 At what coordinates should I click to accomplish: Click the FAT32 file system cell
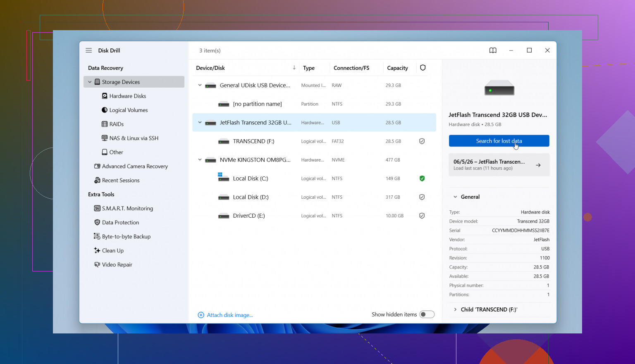pos(338,141)
